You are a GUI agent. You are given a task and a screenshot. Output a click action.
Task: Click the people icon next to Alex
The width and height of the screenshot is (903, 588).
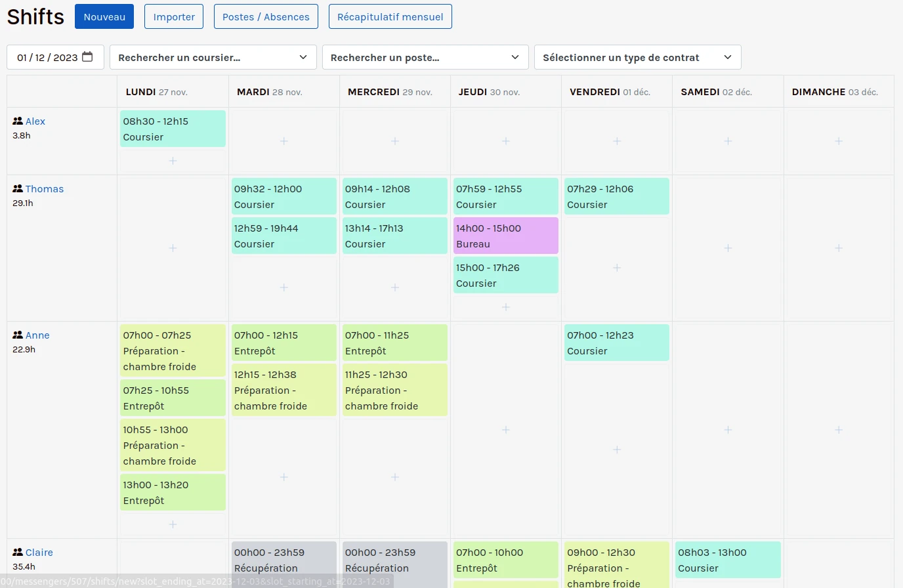click(18, 121)
